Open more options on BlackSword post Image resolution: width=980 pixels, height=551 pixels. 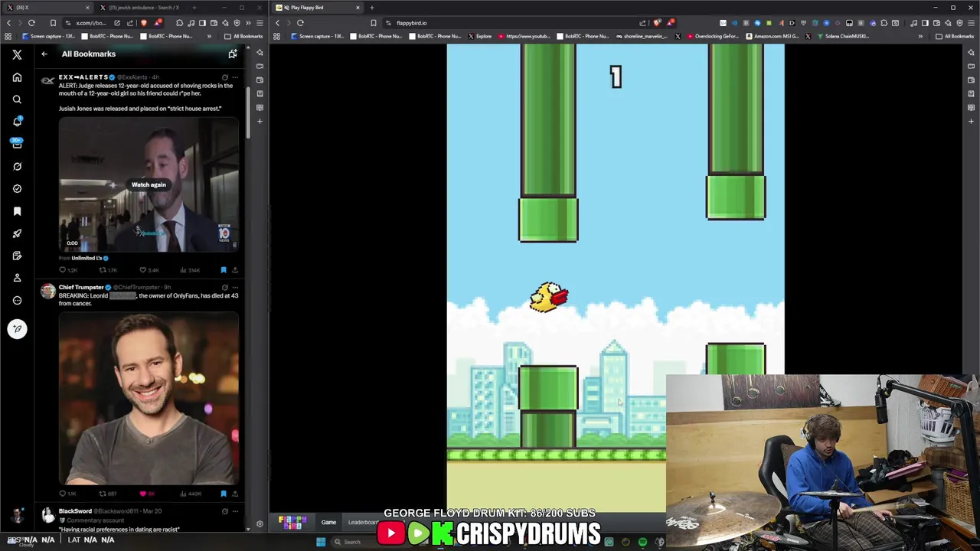[235, 511]
